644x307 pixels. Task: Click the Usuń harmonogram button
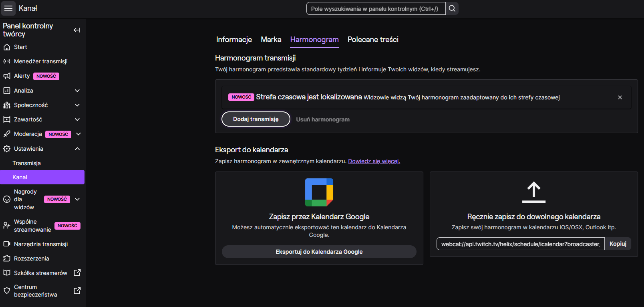[323, 119]
